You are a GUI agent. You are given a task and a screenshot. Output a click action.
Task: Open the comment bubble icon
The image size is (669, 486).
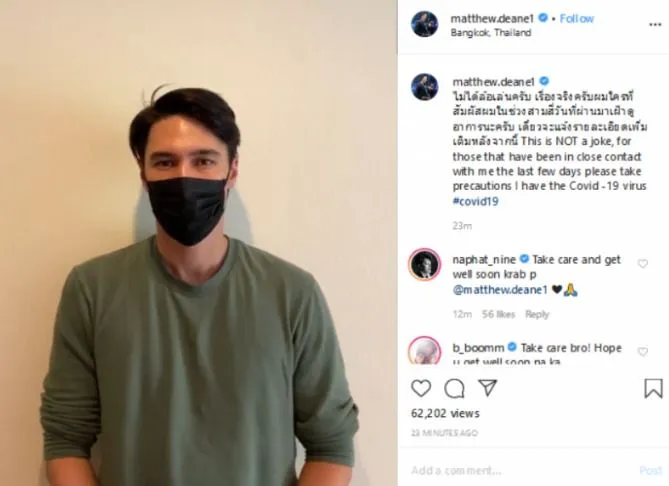coord(454,388)
